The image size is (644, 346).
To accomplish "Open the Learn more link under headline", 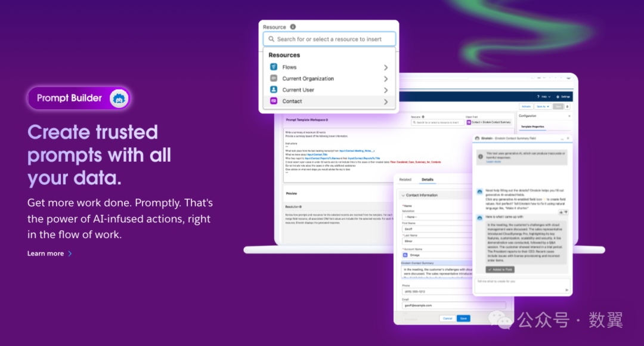I will point(49,254).
